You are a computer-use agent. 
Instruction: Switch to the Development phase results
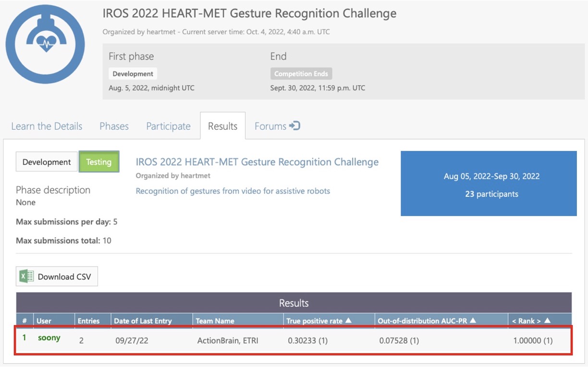tap(47, 162)
